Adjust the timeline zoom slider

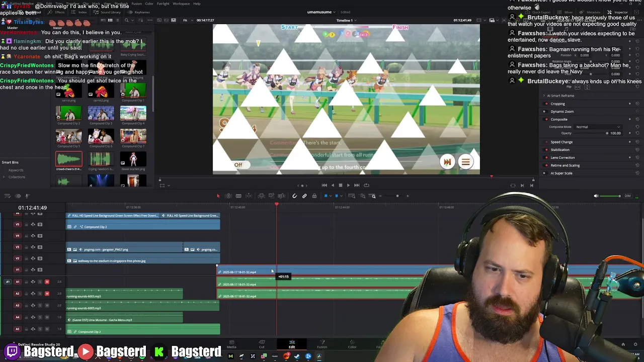(397, 196)
